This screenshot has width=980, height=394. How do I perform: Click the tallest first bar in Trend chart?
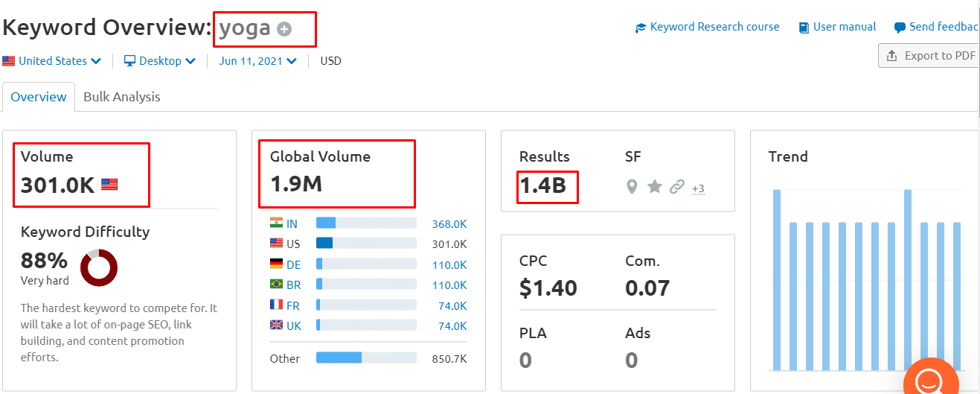(x=777, y=280)
